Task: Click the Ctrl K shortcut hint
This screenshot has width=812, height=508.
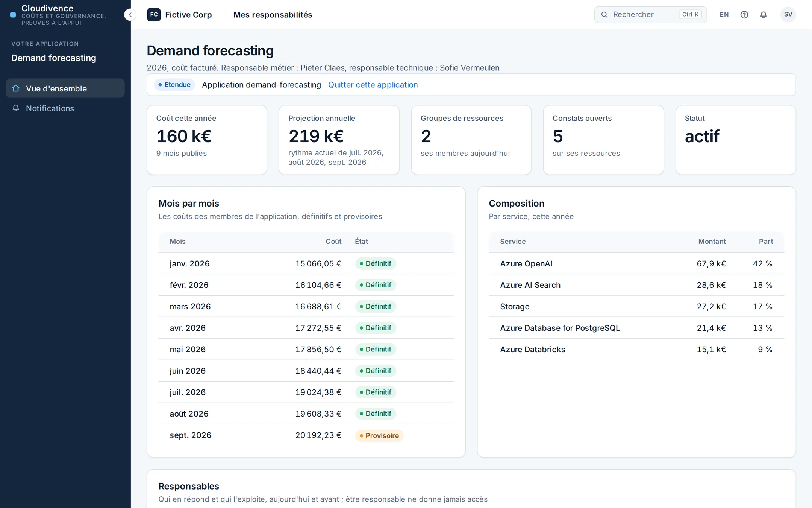Action: tap(690, 15)
